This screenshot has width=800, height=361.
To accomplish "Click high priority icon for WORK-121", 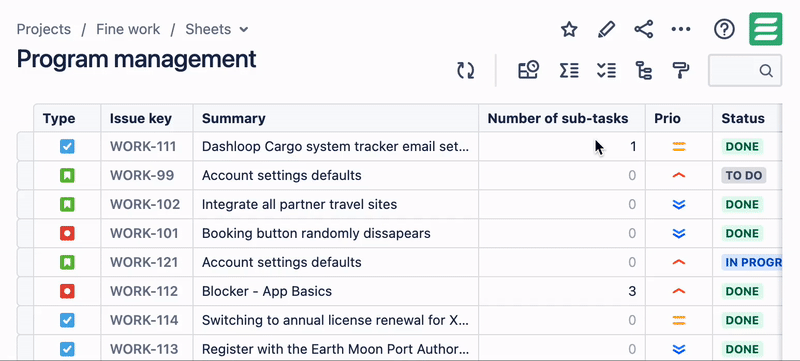I will (x=679, y=262).
